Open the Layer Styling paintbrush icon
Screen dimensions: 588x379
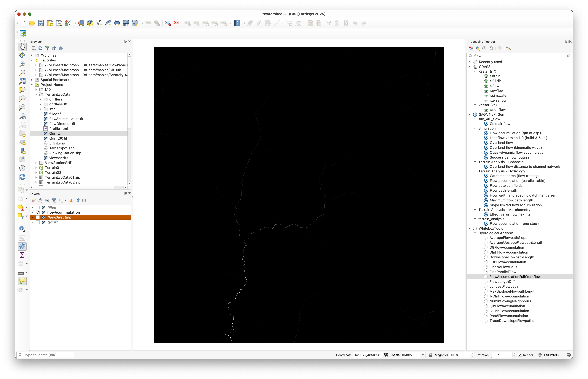[34, 201]
